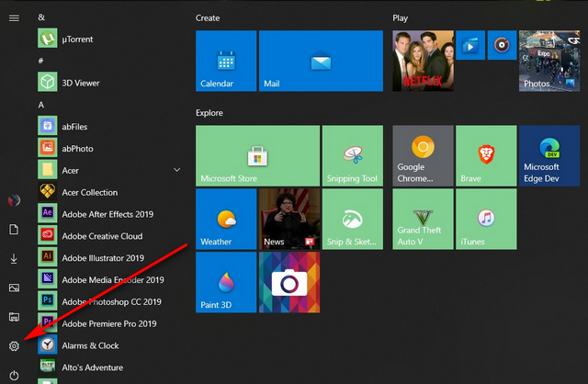Viewport: 588px width, 384px height.
Task: Open the Paint 3D tile
Action: click(x=226, y=282)
